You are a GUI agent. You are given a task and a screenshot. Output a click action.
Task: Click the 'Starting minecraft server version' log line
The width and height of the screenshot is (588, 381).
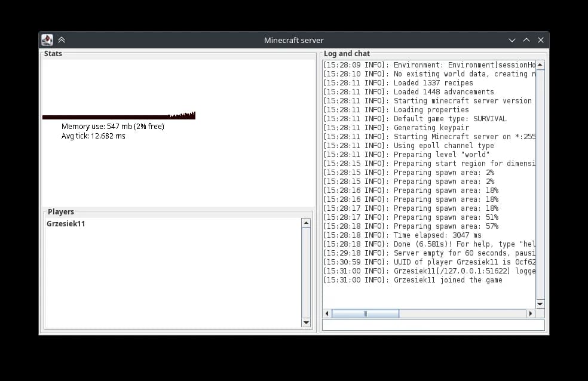tap(427, 101)
